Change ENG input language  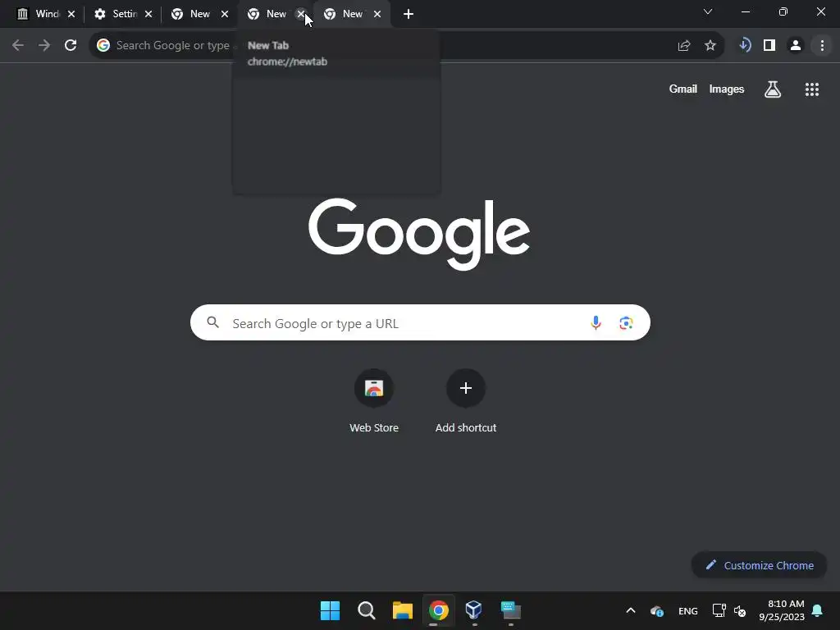[x=688, y=611]
